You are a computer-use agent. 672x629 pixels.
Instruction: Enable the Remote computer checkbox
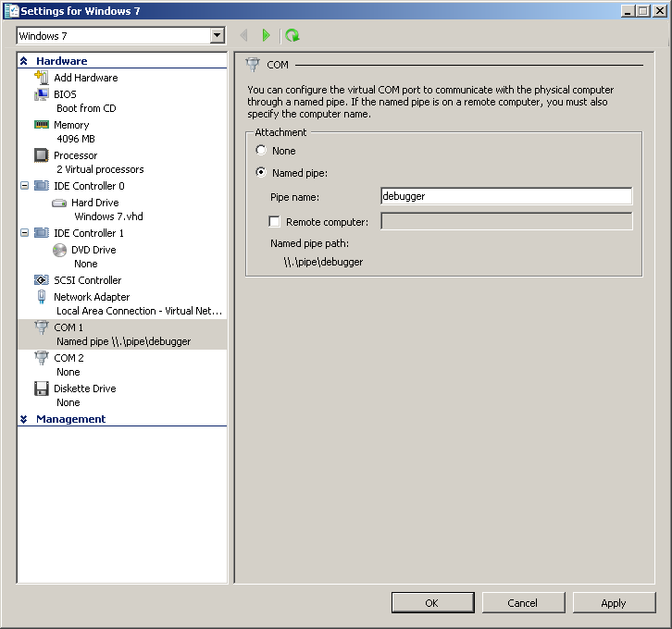point(274,221)
